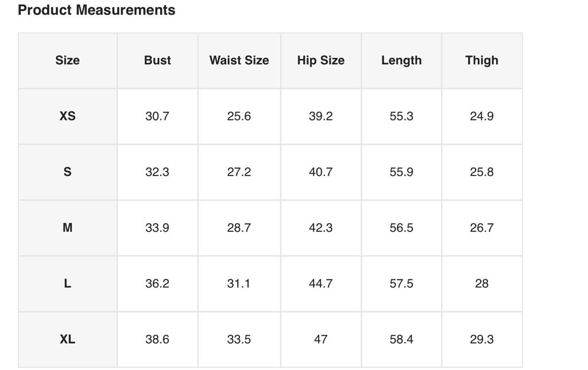Screen dimensions: 588x370
Task: Click the Thigh column header
Action: point(482,60)
